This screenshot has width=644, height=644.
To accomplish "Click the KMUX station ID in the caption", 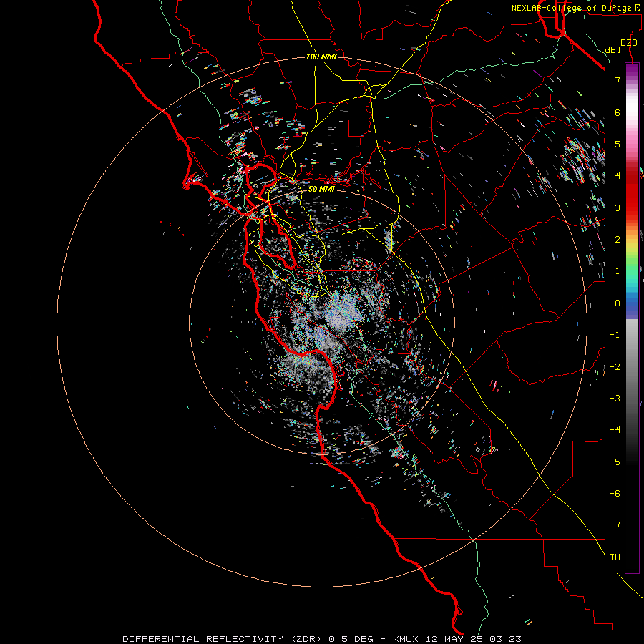I will click(x=406, y=639).
